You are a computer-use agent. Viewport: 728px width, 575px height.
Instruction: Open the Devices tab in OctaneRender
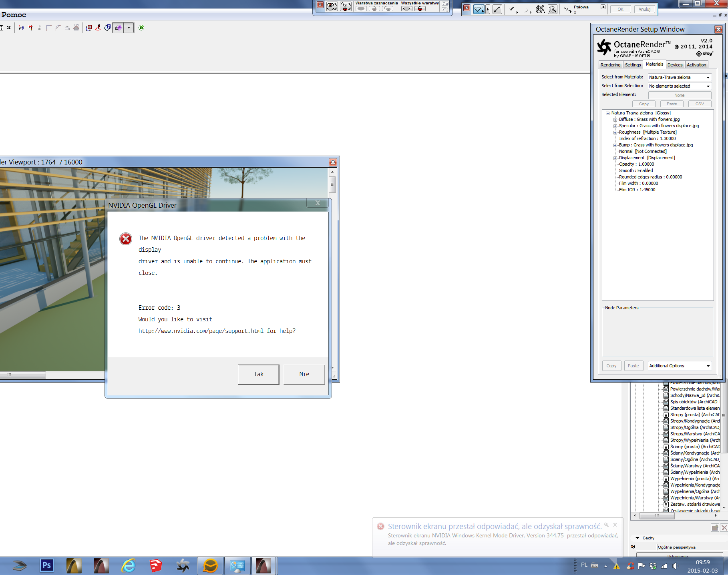pos(675,65)
